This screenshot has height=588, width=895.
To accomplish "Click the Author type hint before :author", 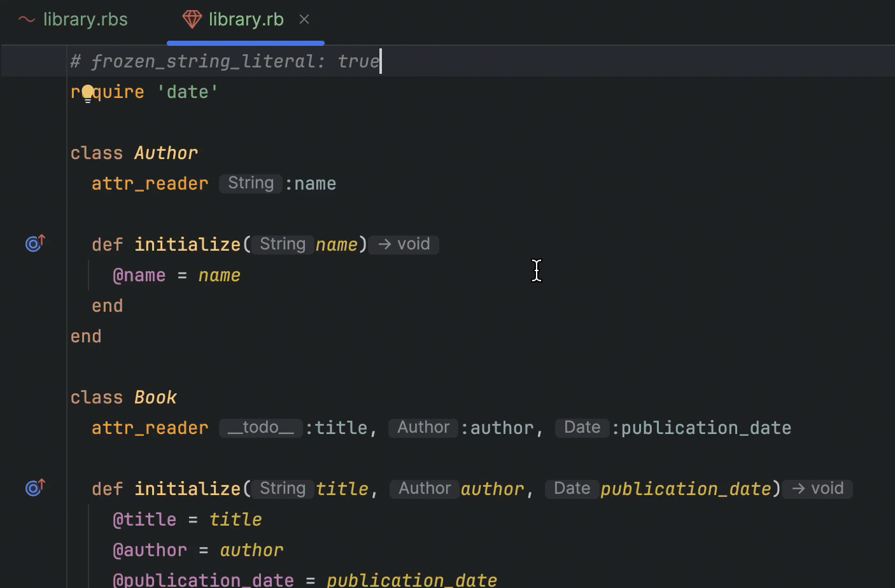I will coord(423,428).
